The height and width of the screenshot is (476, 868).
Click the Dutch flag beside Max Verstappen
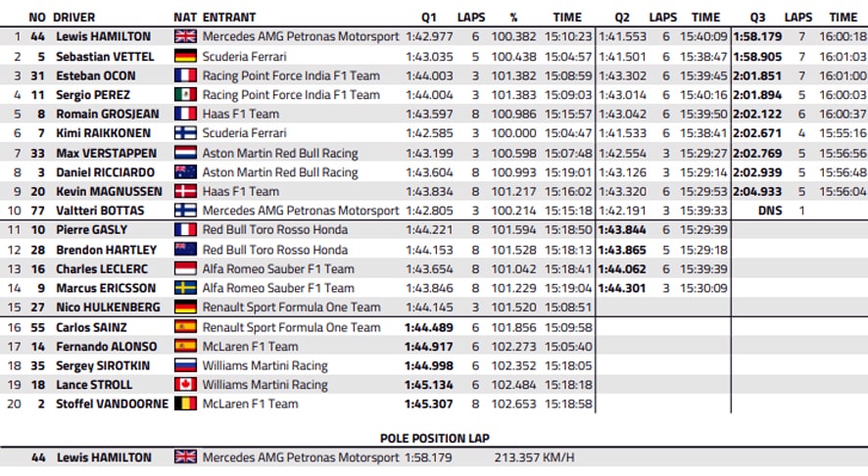pyautogui.click(x=185, y=153)
